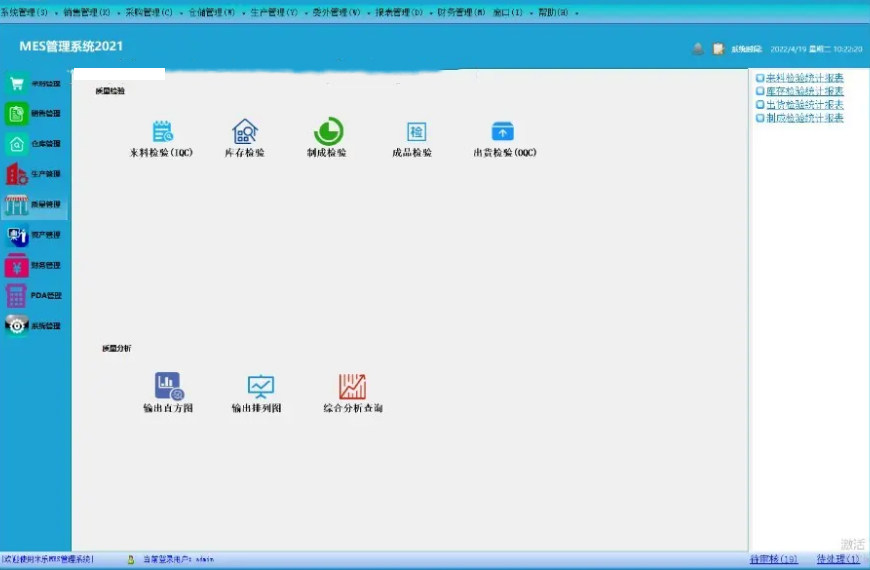870x570 pixels.
Task: Open the 输出直方图 histogram output
Action: point(168,392)
